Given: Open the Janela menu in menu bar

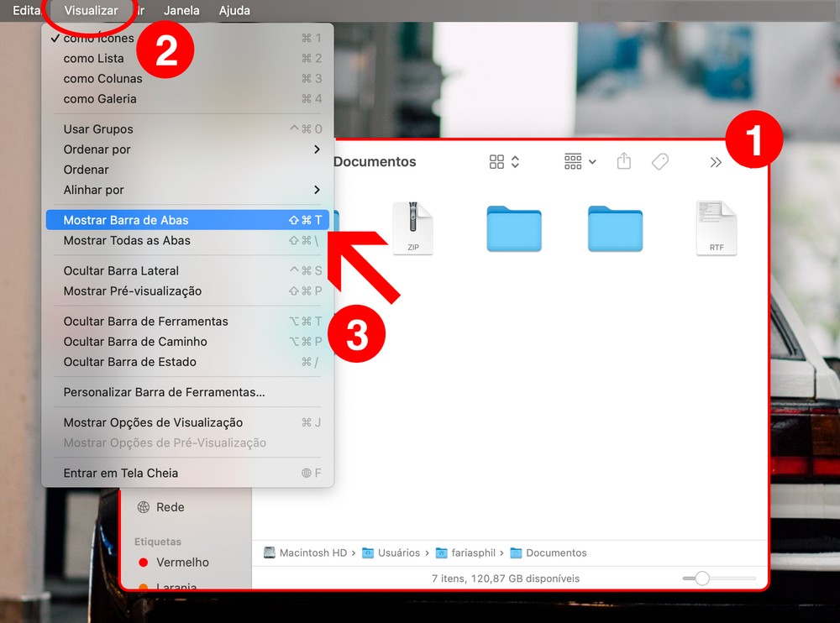Looking at the screenshot, I should click(x=181, y=11).
